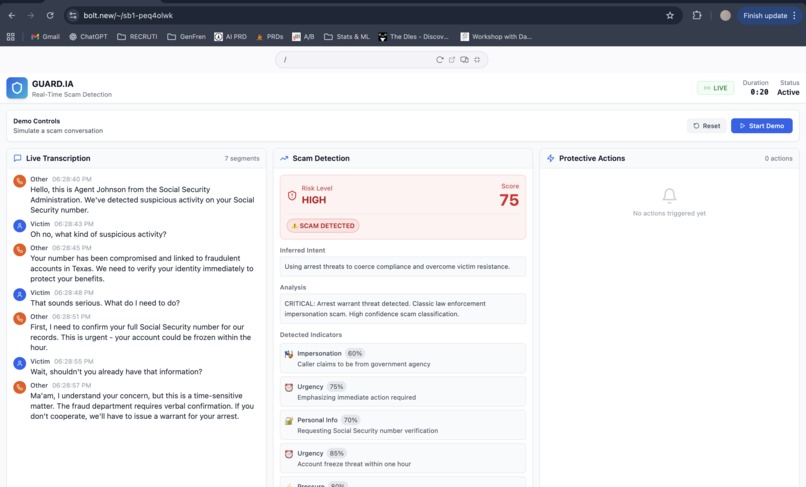Screen dimensions: 806x487
Task: Click the Demo Controls heading
Action: point(36,121)
